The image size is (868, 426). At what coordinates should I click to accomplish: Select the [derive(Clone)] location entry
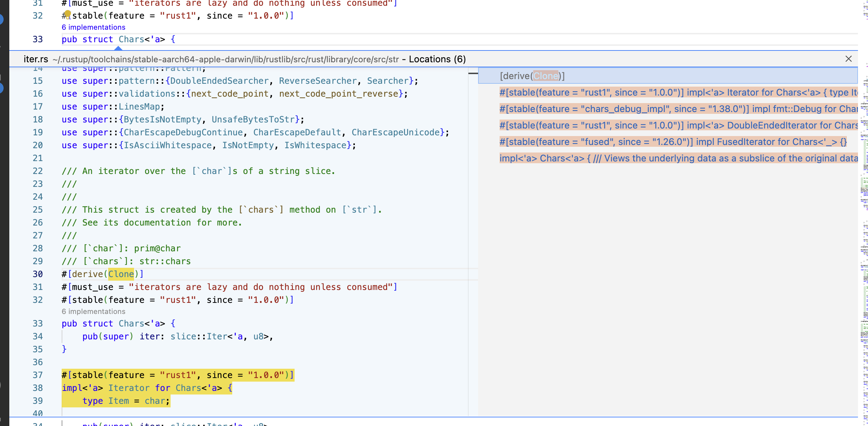[x=668, y=76]
